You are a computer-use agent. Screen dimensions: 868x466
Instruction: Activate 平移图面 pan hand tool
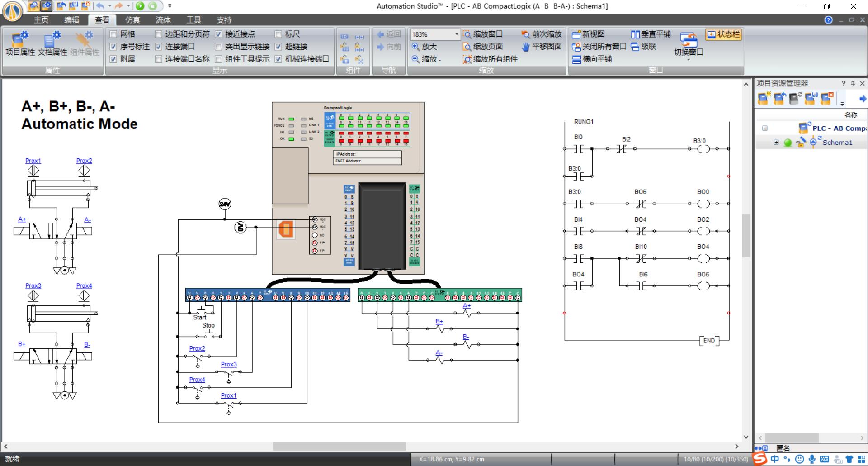click(541, 47)
